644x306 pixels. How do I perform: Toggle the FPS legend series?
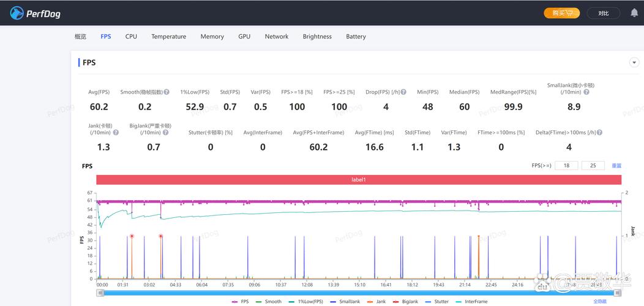(x=240, y=302)
